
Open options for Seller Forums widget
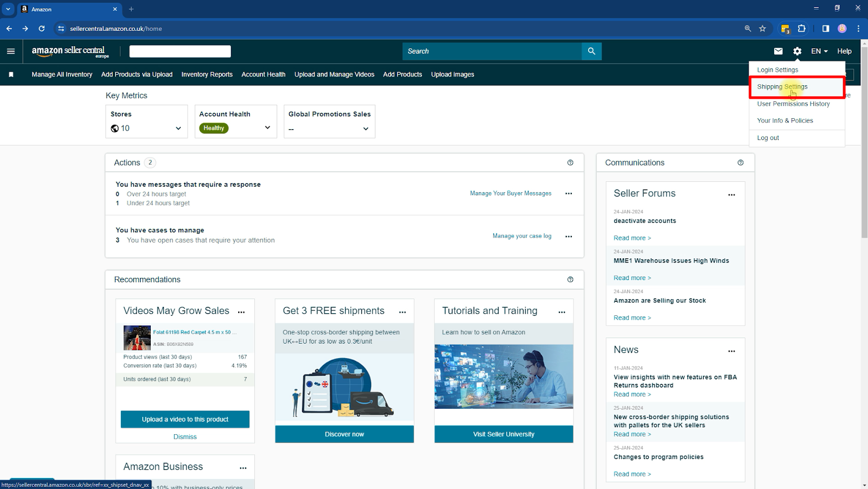click(x=732, y=195)
